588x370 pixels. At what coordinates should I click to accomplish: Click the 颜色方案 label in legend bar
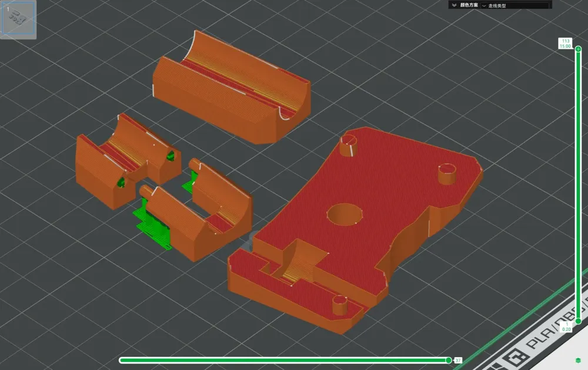(469, 5)
